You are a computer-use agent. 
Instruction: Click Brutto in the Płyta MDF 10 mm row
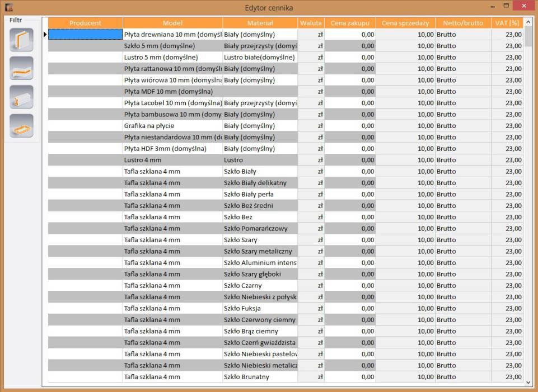[x=463, y=92]
